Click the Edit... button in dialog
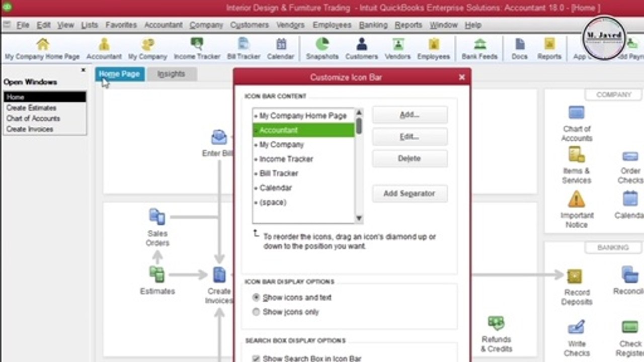644x362 pixels. [410, 137]
